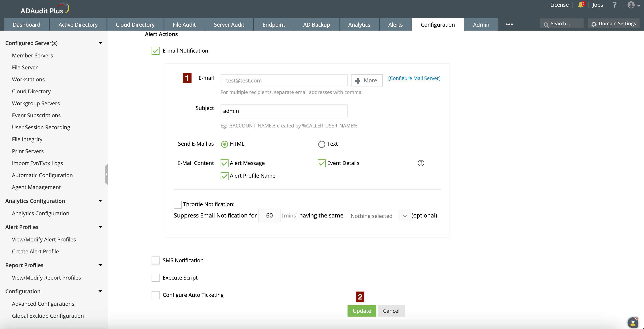This screenshot has height=329, width=644.
Task: Open the chat assistant icon
Action: tap(632, 323)
